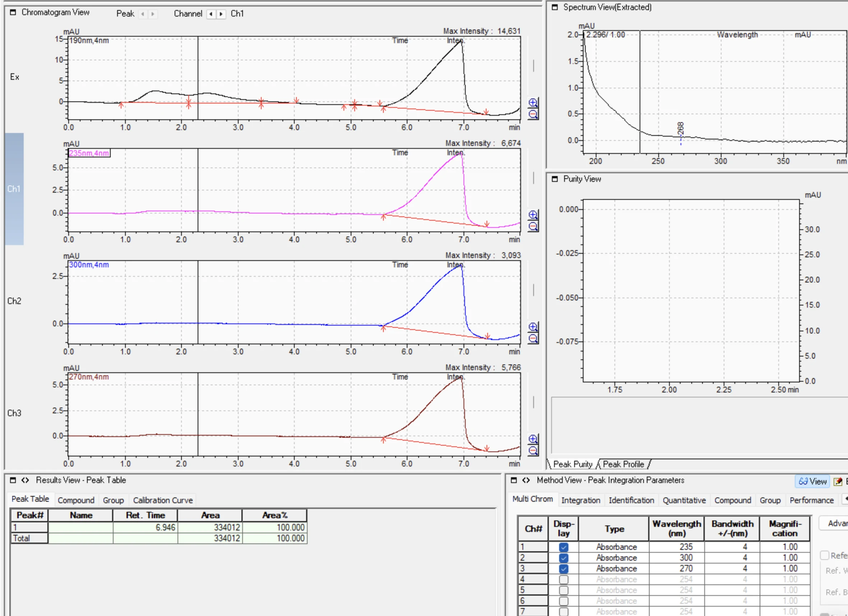Click the 268 wavelength marker in Spectrum View

[x=681, y=129]
